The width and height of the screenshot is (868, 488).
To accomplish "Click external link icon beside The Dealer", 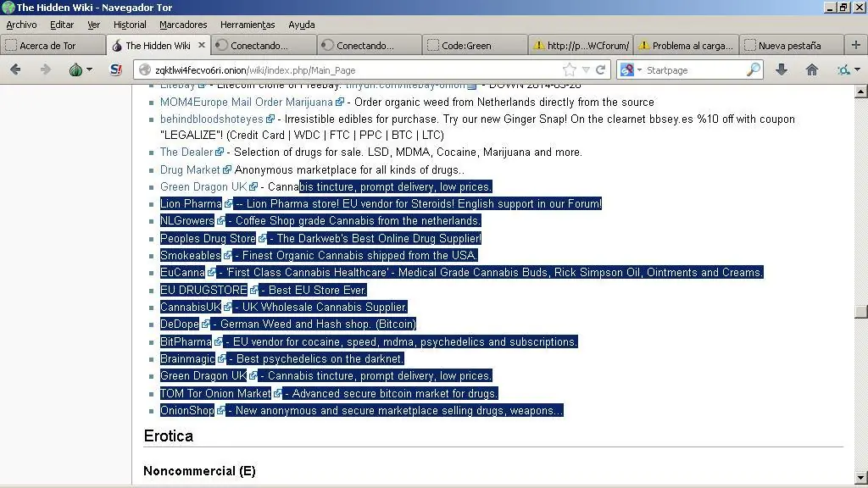I will (x=220, y=152).
